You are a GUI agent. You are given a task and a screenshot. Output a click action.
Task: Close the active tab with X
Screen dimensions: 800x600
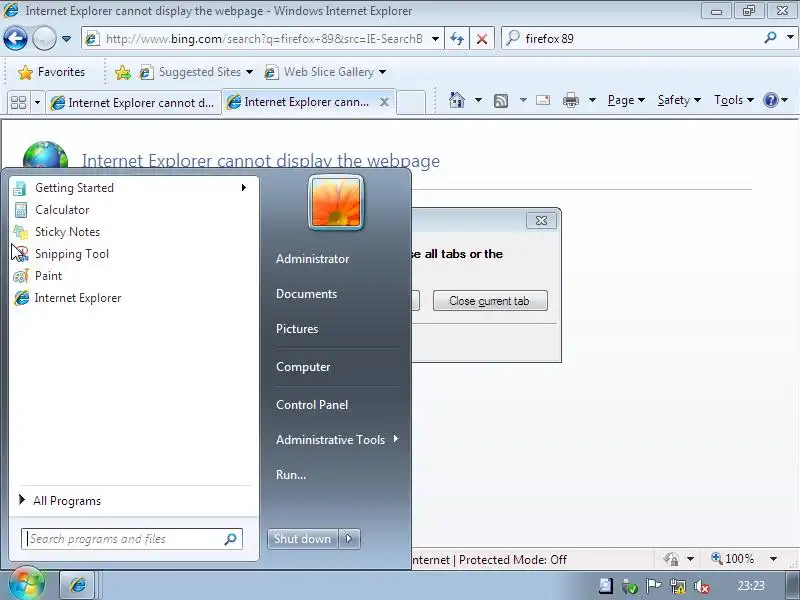pyautogui.click(x=384, y=102)
